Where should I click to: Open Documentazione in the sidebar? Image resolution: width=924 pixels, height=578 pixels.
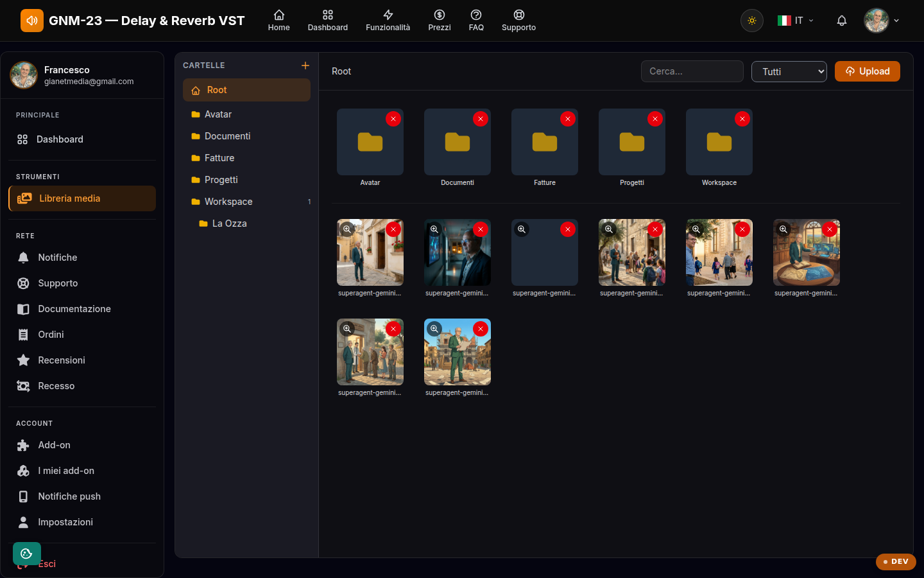tap(82, 309)
